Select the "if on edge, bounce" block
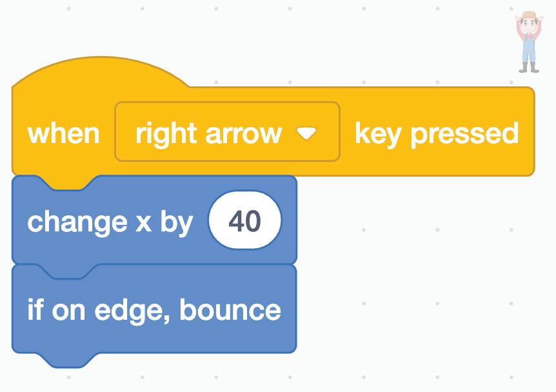The image size is (556, 392). tap(154, 310)
